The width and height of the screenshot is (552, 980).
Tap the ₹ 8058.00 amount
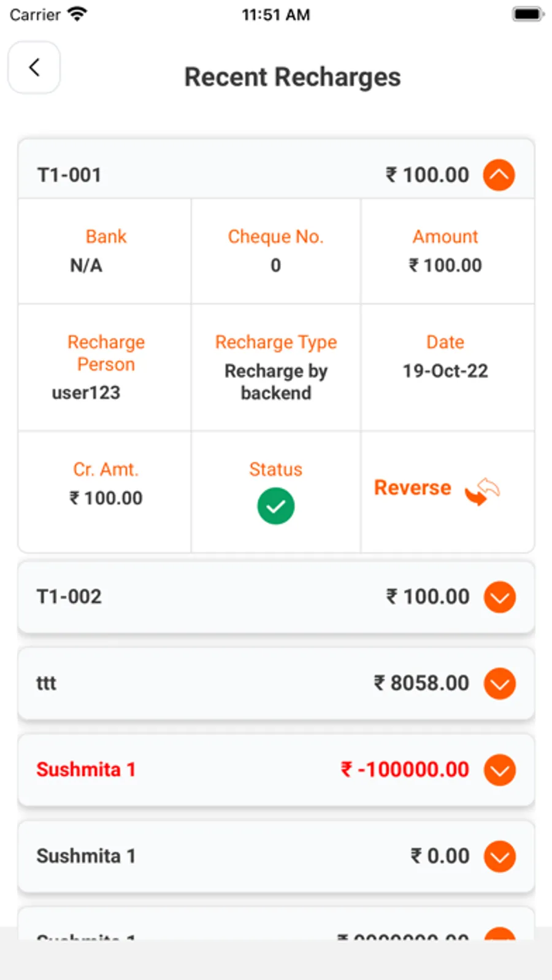(421, 683)
